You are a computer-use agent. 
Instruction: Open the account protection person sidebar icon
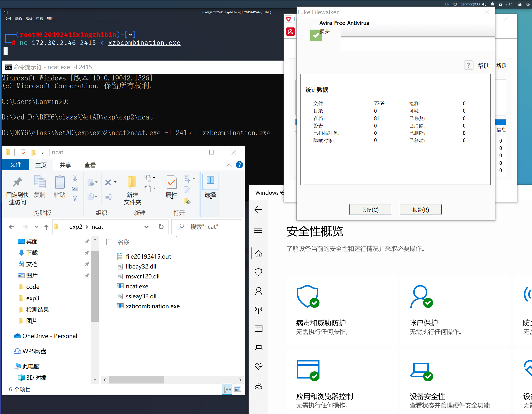[x=258, y=291]
